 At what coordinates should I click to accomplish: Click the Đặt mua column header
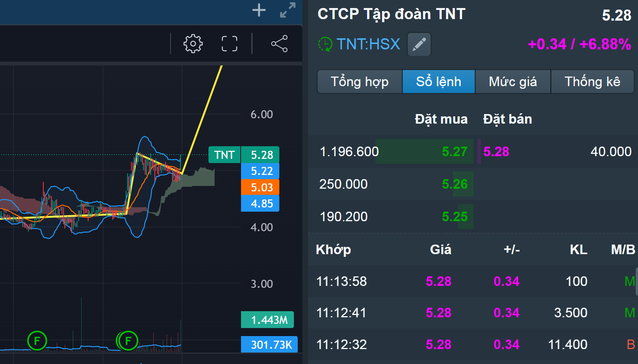tap(441, 119)
